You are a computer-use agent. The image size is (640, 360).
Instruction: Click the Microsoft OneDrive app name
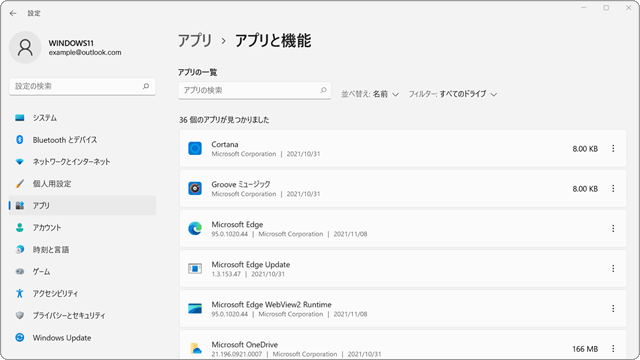tap(244, 344)
